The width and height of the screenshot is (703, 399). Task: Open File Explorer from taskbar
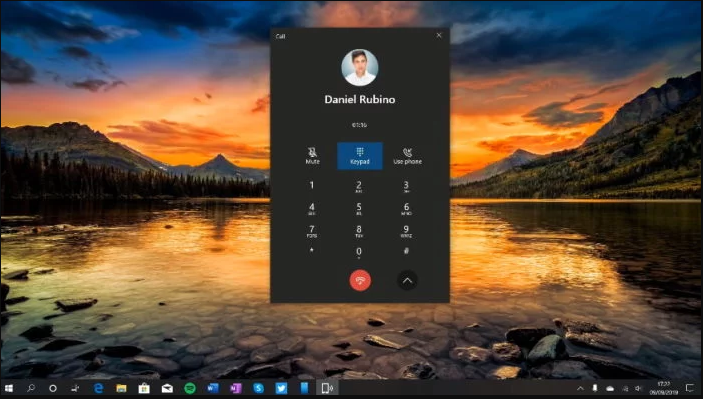(x=121, y=388)
